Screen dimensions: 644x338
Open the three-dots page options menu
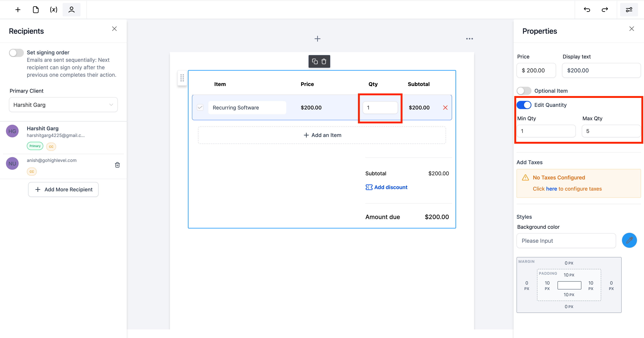coord(469,39)
